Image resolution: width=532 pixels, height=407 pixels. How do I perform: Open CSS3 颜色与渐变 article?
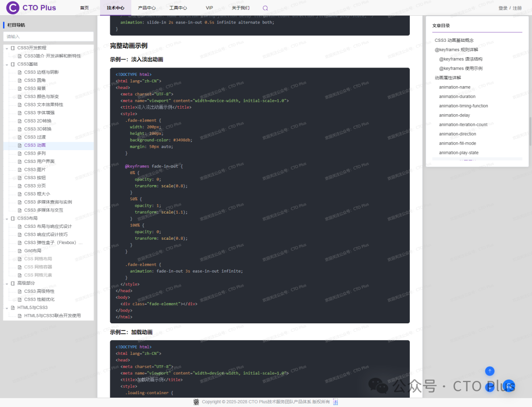(41, 96)
